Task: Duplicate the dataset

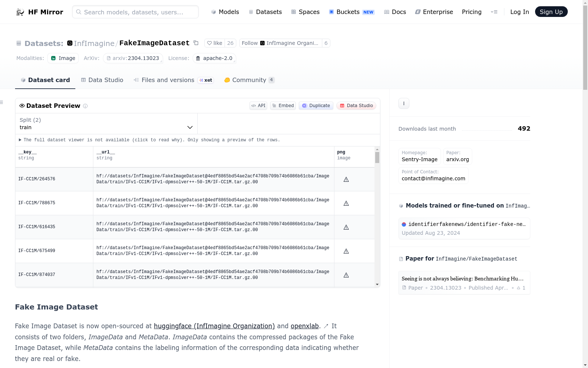Action: [316, 106]
